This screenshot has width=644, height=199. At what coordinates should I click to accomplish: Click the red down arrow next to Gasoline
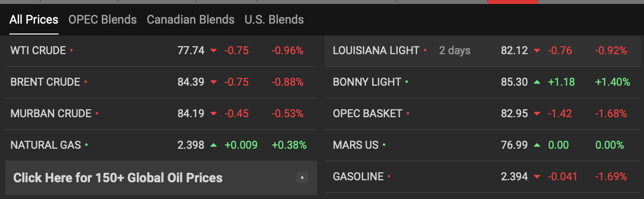[x=537, y=177]
